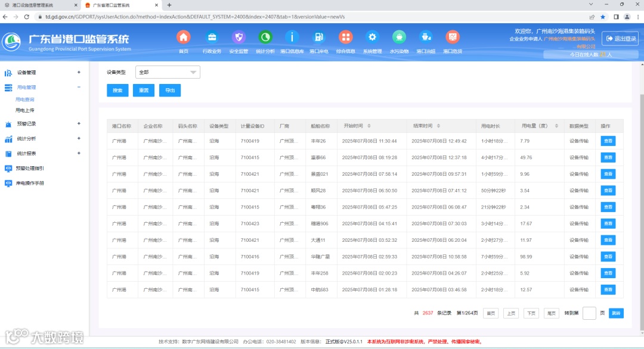Open a new browser tab with plus

click(169, 5)
